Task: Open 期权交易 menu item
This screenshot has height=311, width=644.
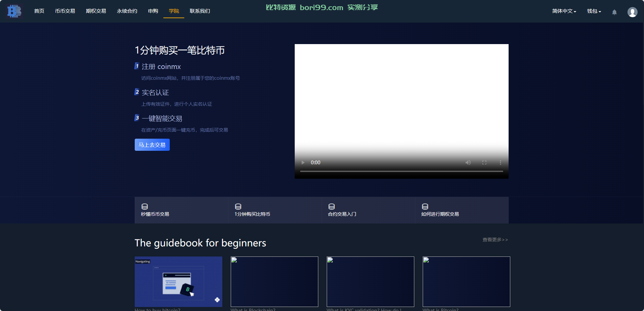Action: (x=96, y=11)
